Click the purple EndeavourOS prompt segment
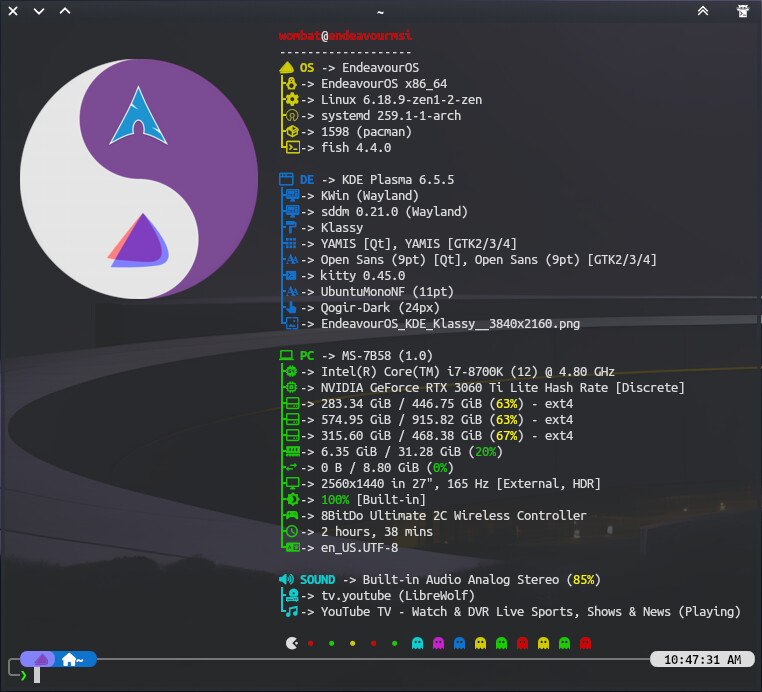Screen dimensions: 762x692 point(41,659)
